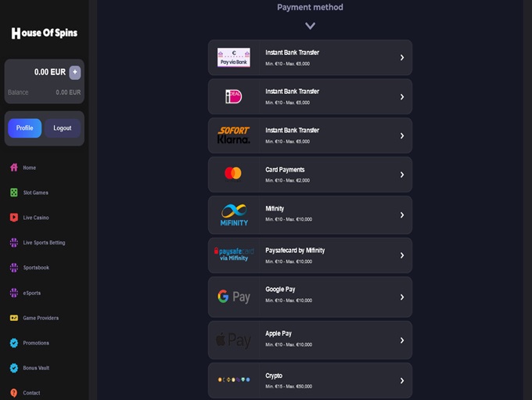The width and height of the screenshot is (532, 400).
Task: Open the Slot Games menu item
Action: coord(35,193)
